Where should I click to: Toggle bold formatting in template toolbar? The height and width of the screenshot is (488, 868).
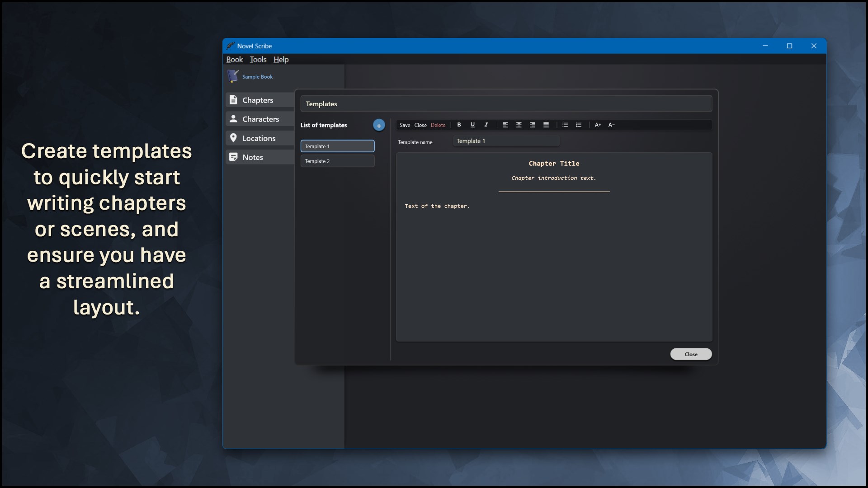coord(459,125)
